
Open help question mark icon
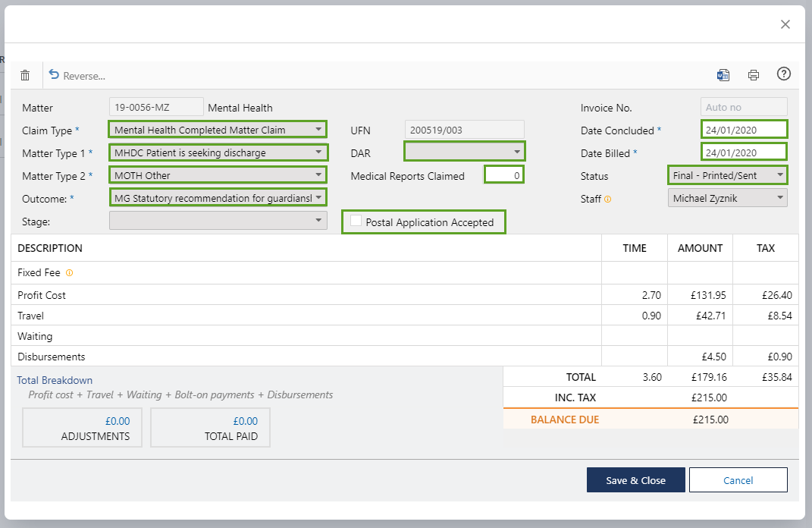[x=784, y=74]
